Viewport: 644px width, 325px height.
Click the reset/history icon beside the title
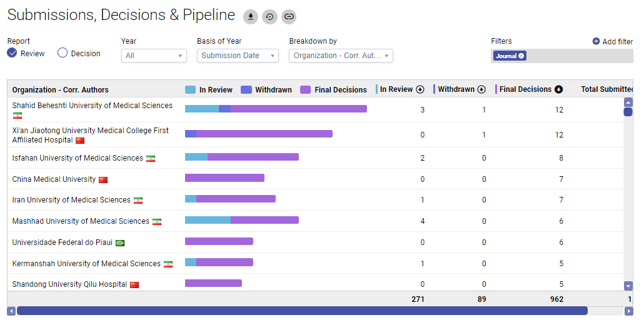(269, 17)
